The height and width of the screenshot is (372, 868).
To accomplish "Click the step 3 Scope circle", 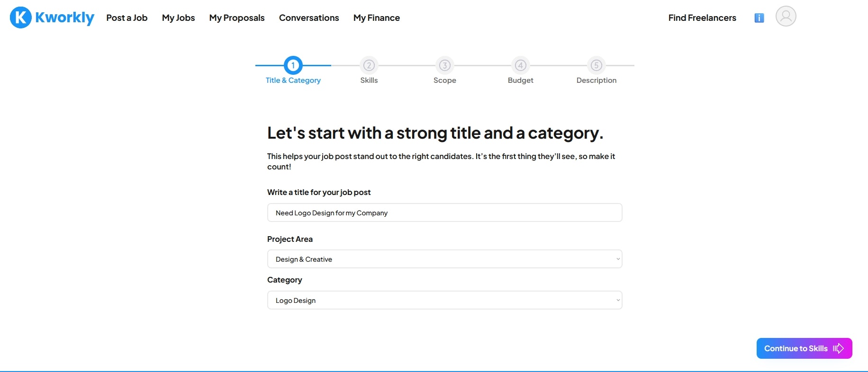I will (444, 65).
